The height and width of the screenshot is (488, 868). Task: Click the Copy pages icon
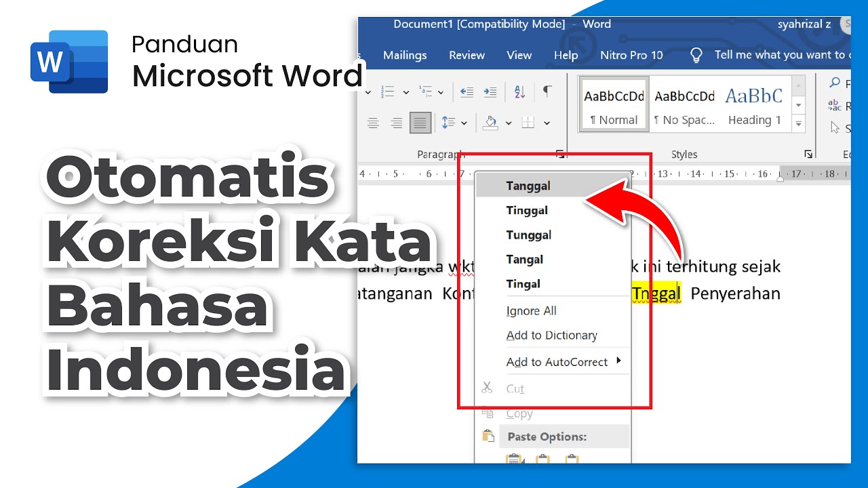tap(487, 413)
